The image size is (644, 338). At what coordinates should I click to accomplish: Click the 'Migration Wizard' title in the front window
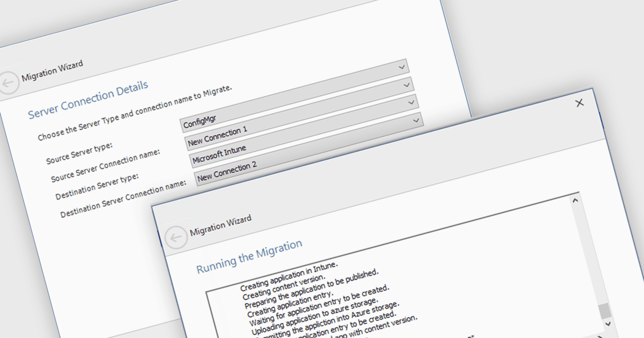pyautogui.click(x=221, y=225)
